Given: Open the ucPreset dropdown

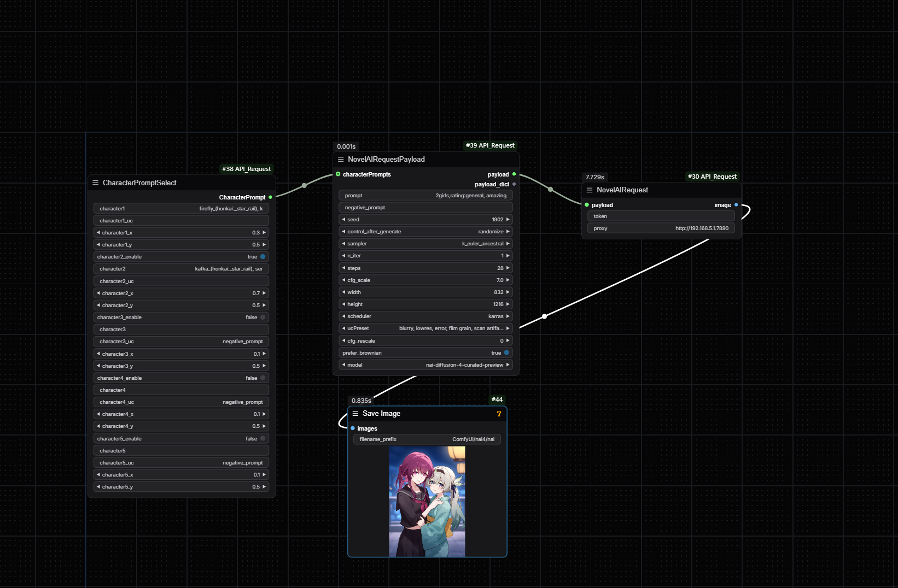Looking at the screenshot, I should (425, 328).
